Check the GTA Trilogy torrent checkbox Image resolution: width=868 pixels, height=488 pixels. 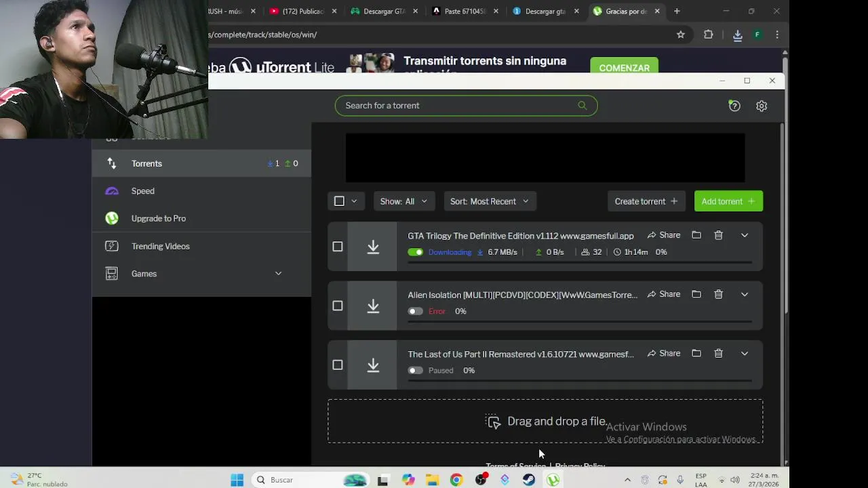pyautogui.click(x=338, y=247)
